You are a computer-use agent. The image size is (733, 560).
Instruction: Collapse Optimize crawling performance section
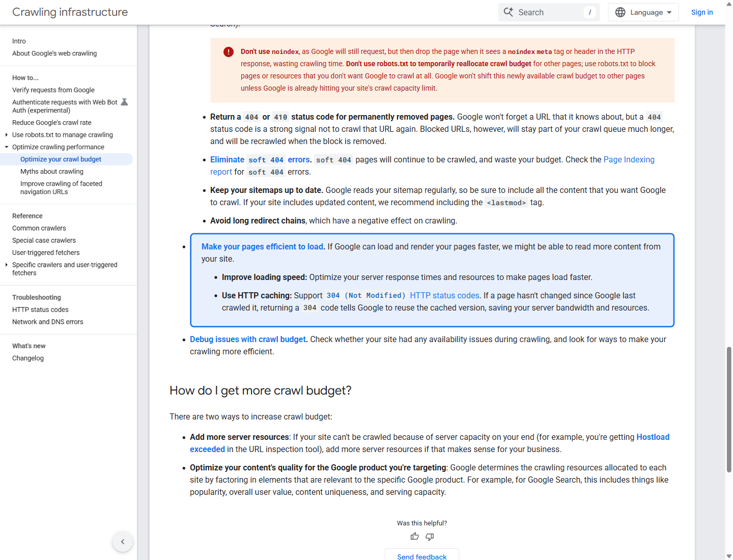pos(6,147)
